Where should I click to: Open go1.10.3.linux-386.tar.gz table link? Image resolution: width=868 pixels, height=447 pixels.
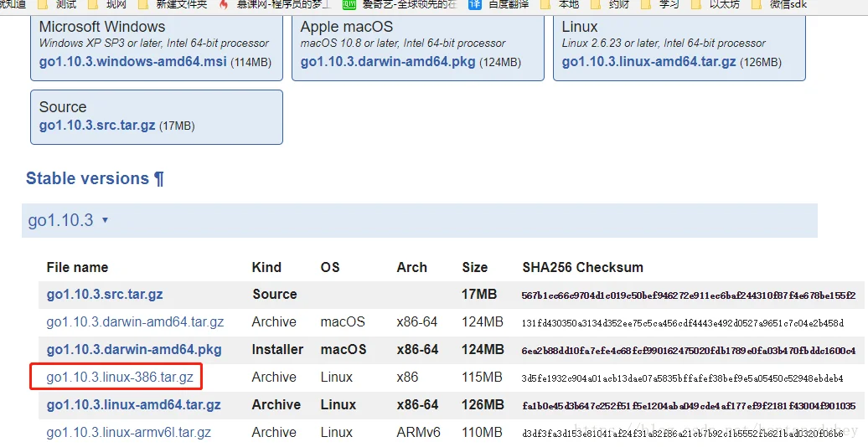(120, 378)
